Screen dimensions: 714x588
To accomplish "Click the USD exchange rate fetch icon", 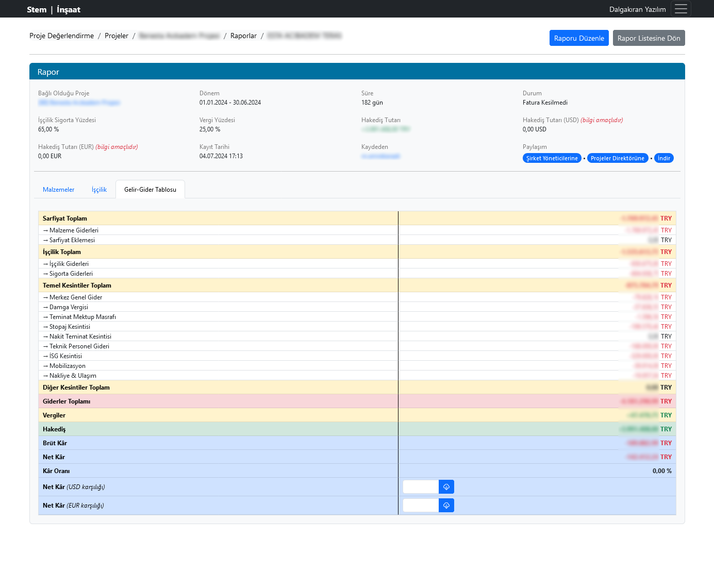I will click(x=446, y=487).
